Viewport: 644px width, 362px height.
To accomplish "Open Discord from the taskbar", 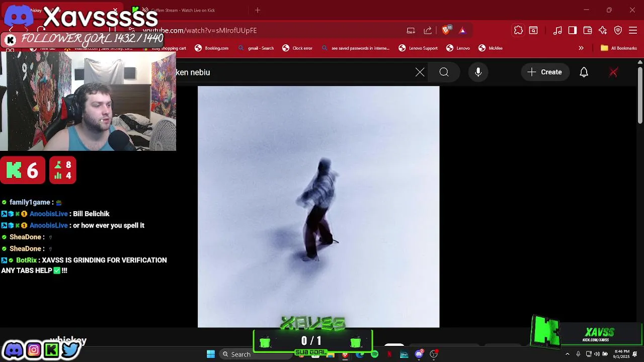I will click(x=419, y=354).
